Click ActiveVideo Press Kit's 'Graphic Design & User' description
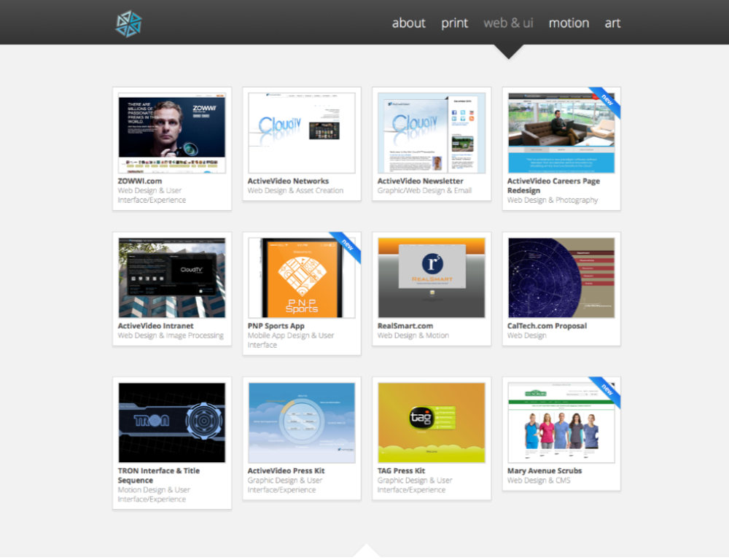 coord(285,485)
